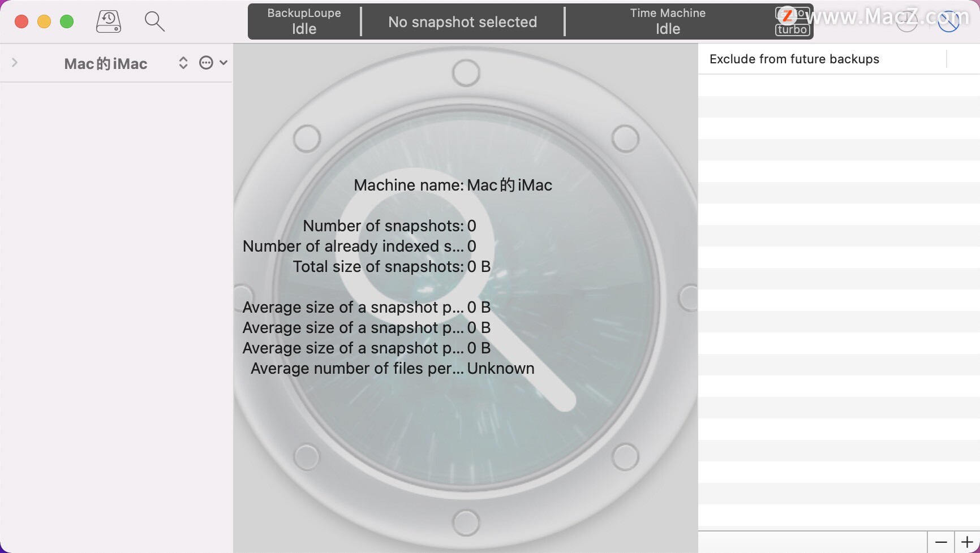Toggle the auto mode button
The height and width of the screenshot is (553, 980).
[792, 14]
